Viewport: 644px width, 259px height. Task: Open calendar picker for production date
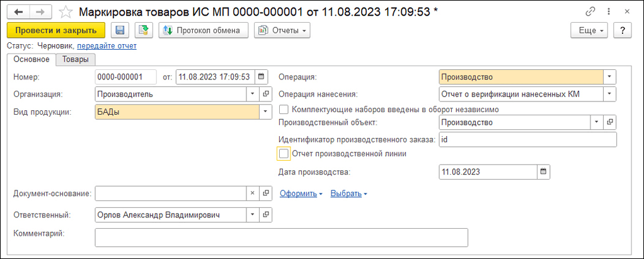pyautogui.click(x=543, y=171)
